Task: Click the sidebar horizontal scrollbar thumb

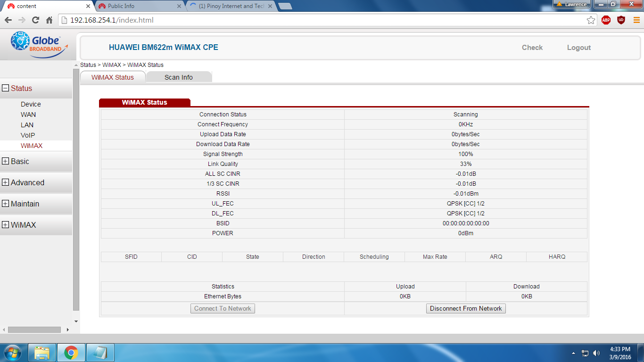Action: point(34,329)
